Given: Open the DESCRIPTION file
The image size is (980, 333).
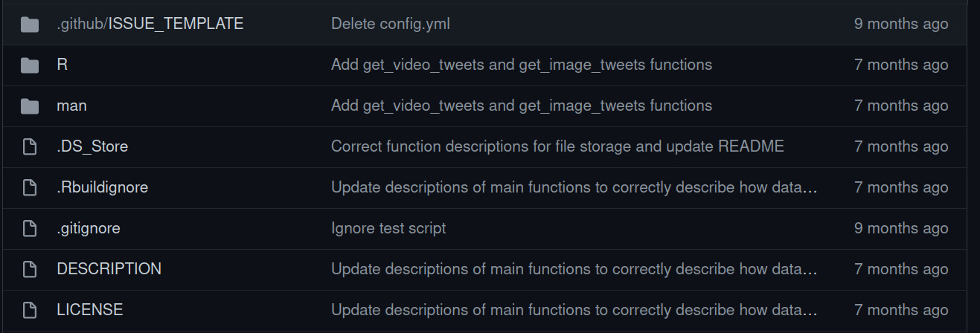Looking at the screenshot, I should pyautogui.click(x=109, y=269).
